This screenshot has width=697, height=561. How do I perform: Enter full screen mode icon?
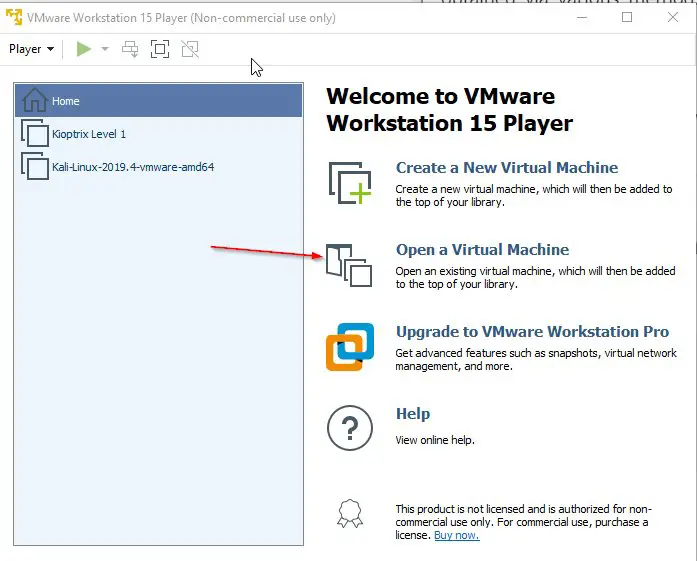(160, 49)
